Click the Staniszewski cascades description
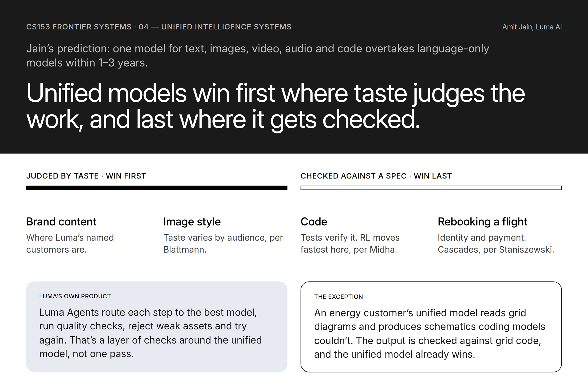The height and width of the screenshot is (392, 588). tap(496, 243)
